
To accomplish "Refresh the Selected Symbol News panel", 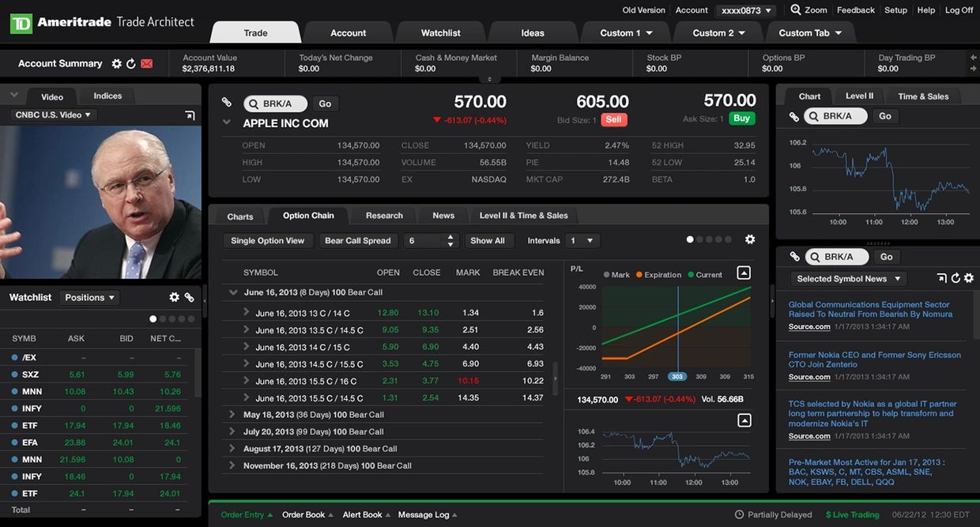I will point(955,278).
